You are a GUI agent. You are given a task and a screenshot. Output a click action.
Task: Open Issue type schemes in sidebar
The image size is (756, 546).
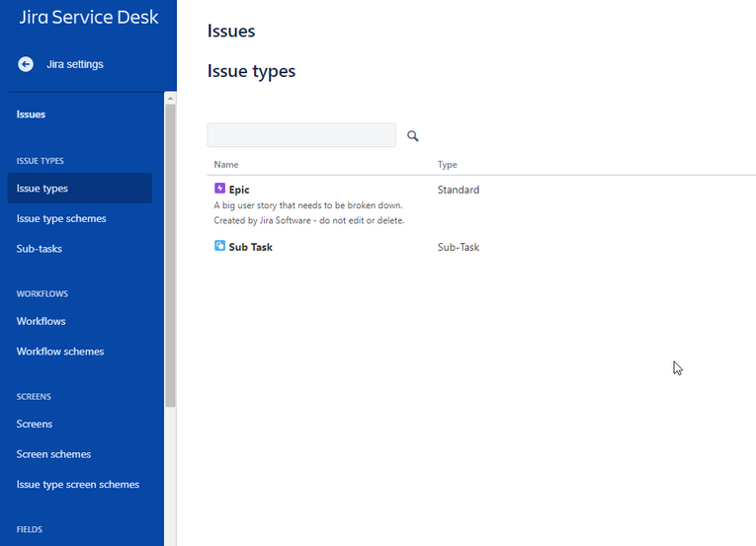pos(61,218)
